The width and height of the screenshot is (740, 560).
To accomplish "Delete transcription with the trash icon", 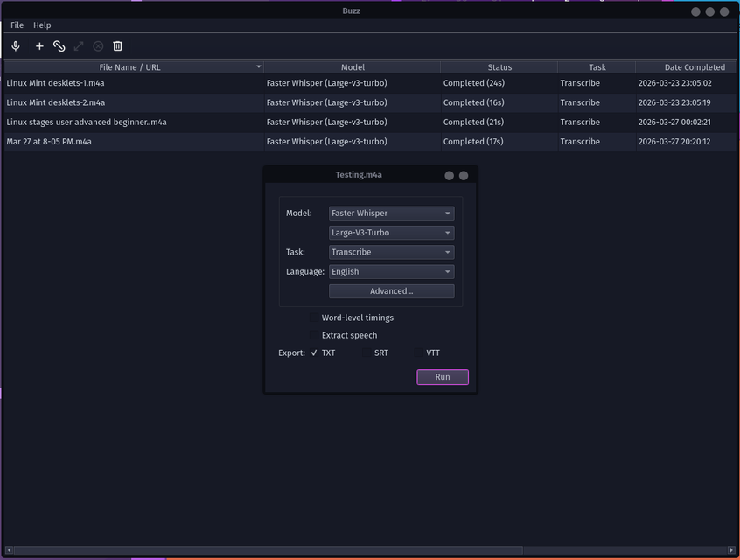I will point(117,46).
